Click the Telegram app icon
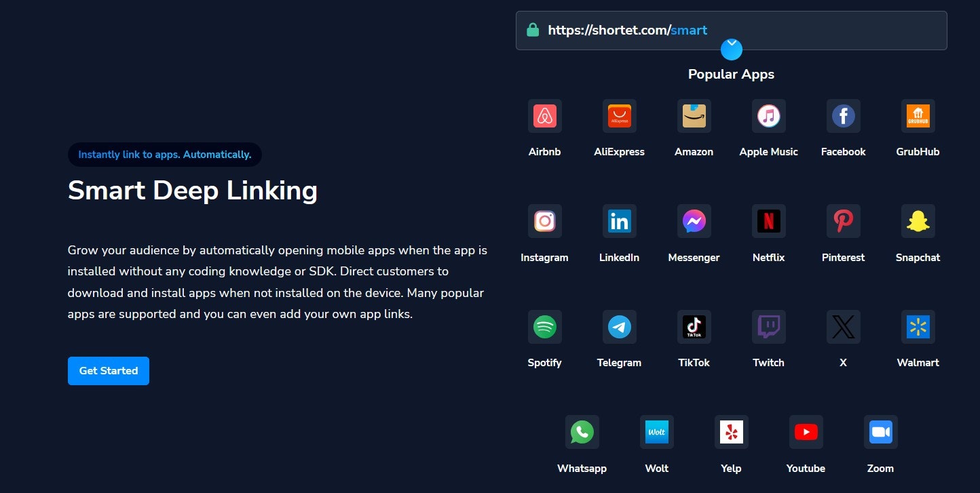The width and height of the screenshot is (980, 493). click(x=619, y=326)
